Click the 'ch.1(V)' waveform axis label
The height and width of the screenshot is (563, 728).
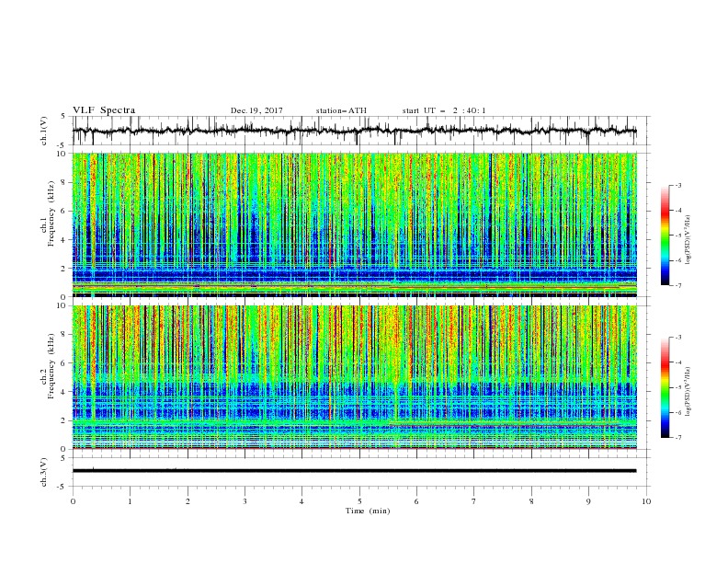44,131
